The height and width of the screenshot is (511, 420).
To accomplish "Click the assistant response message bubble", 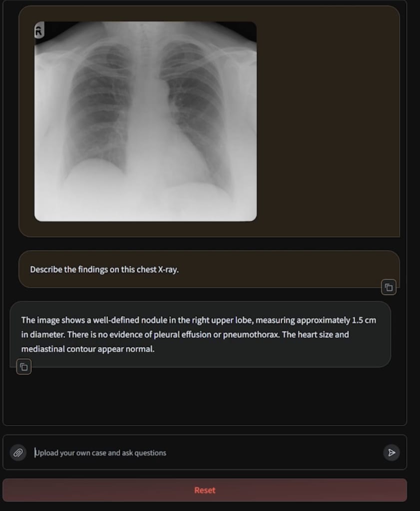I will [200, 334].
